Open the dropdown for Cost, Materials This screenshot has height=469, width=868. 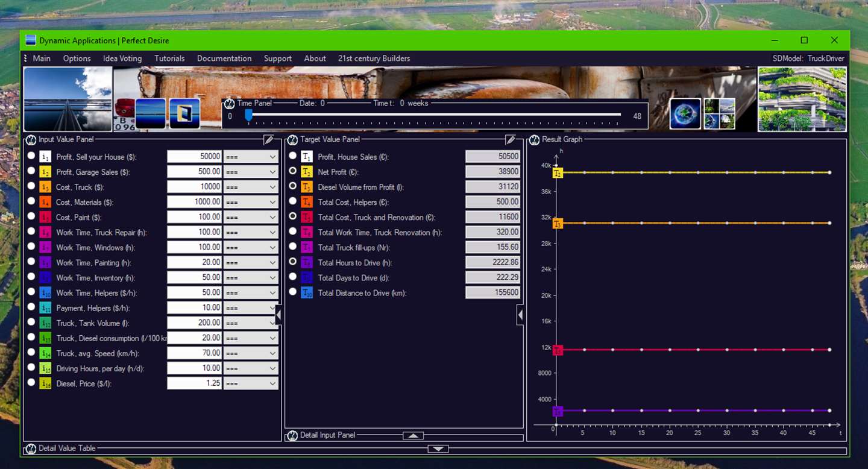(x=251, y=202)
